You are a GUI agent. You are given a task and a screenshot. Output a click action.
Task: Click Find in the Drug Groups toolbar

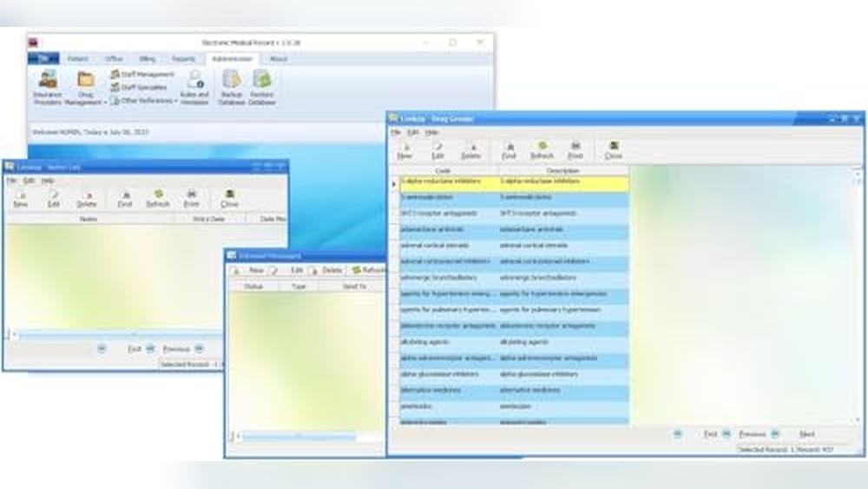pyautogui.click(x=509, y=149)
